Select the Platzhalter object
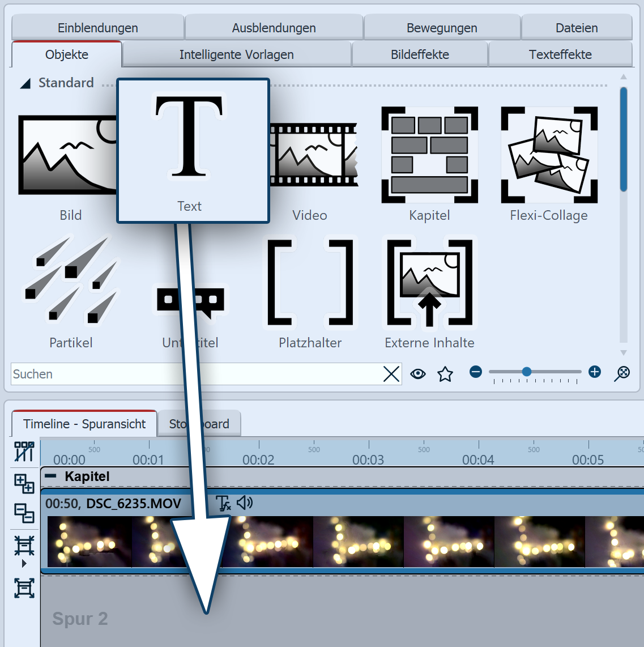The image size is (644, 647). (309, 283)
